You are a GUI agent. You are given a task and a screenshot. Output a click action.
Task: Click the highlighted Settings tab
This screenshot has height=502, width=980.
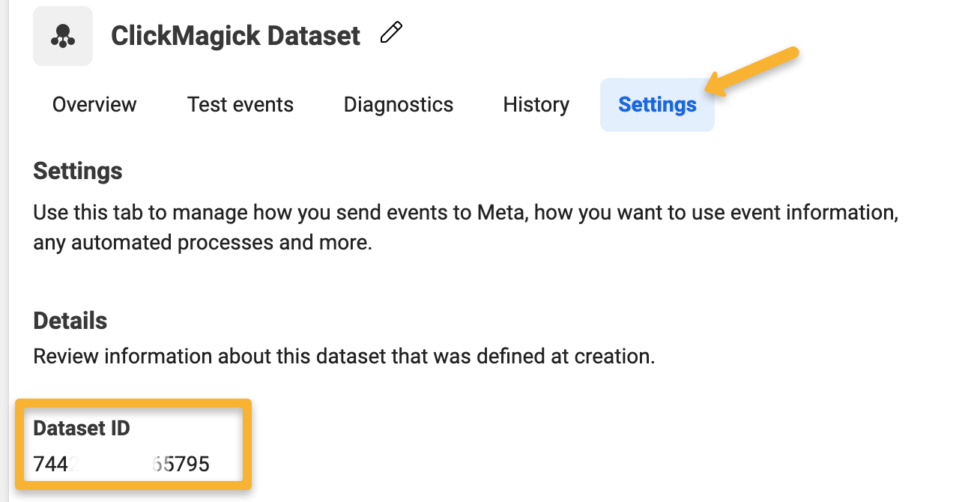pos(657,105)
